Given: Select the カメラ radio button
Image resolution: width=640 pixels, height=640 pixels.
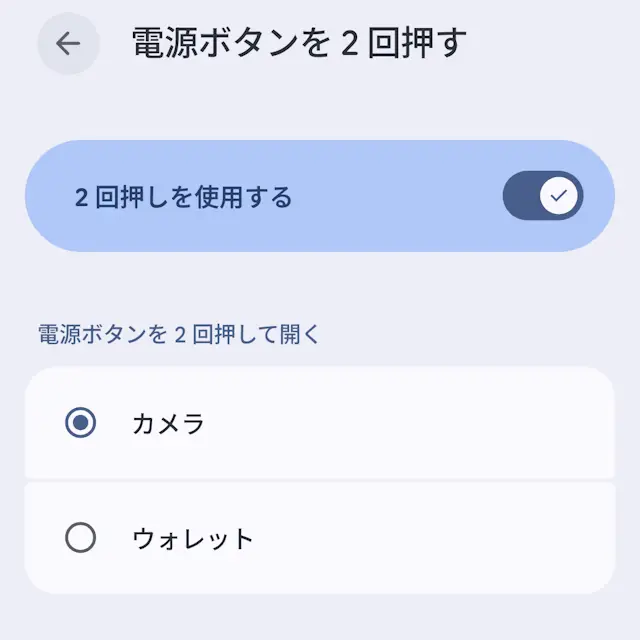Looking at the screenshot, I should click(x=80, y=423).
